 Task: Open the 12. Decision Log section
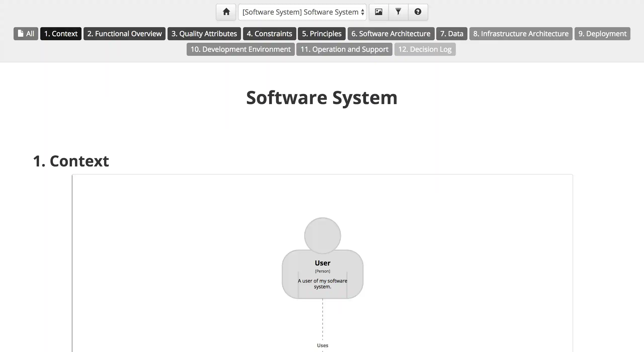click(425, 49)
